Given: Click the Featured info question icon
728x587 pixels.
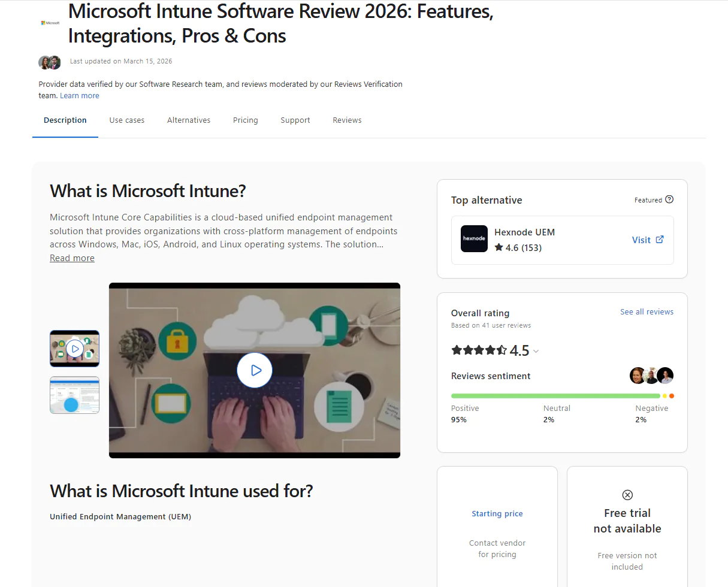Looking at the screenshot, I should (669, 199).
